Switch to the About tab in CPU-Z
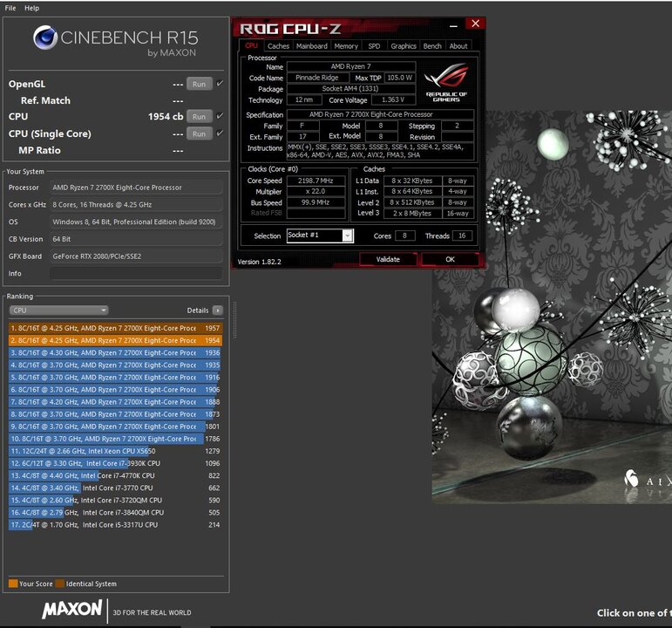Image resolution: width=672 pixels, height=628 pixels. pos(458,46)
